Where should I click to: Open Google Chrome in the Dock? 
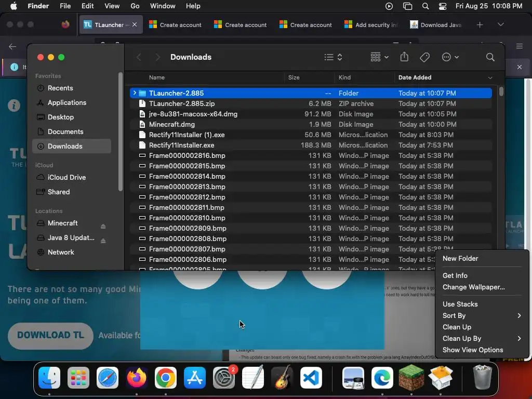pos(166,378)
